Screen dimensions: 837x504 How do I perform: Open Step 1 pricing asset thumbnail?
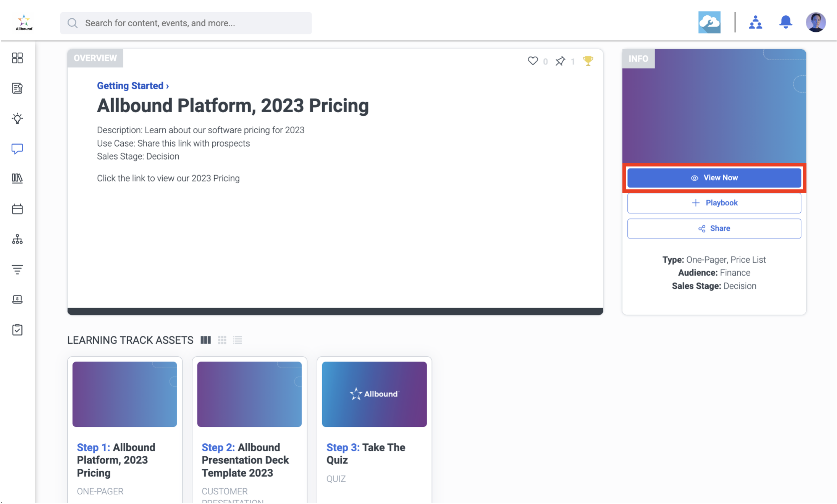[124, 394]
